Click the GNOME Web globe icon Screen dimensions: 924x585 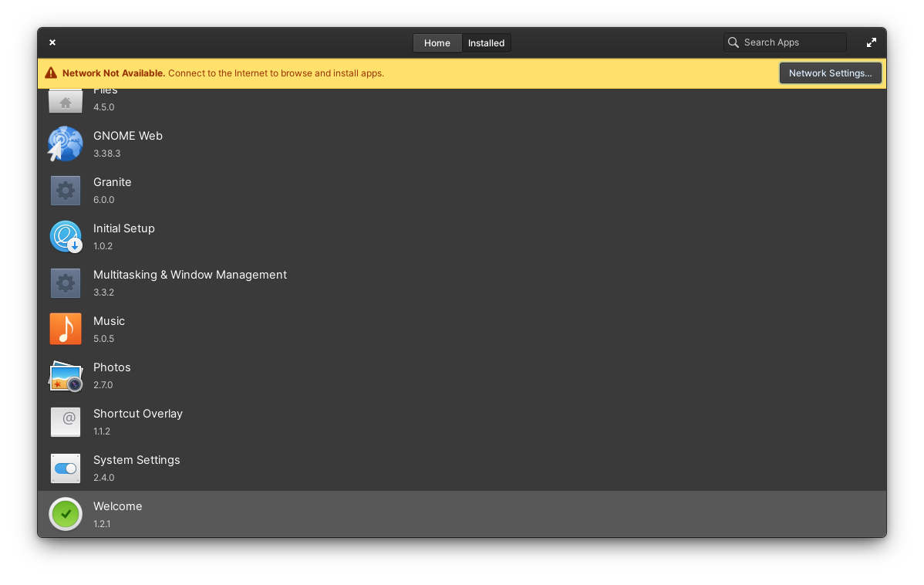66,144
